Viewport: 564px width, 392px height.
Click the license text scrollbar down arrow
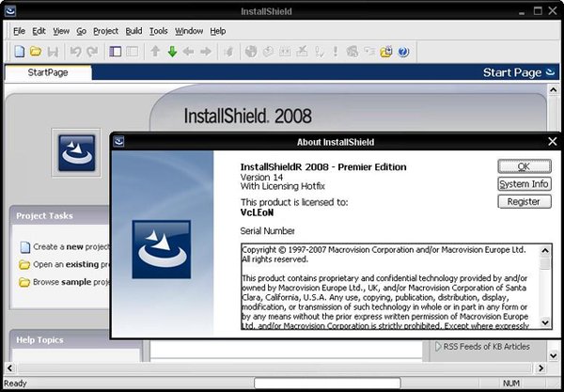pyautogui.click(x=546, y=325)
